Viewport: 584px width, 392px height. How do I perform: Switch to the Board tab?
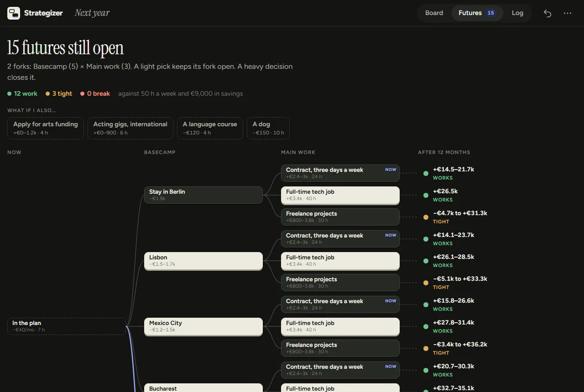(434, 13)
